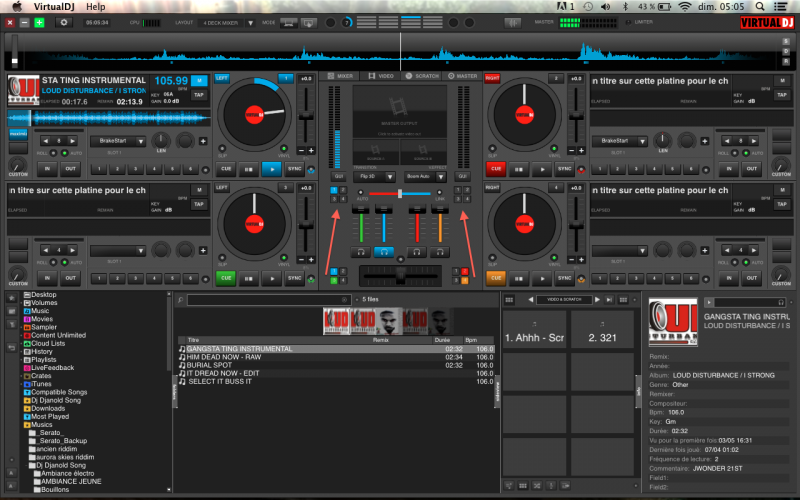Switch to the VIDEO tab
Image resolution: width=800 pixels, height=500 pixels.
(x=381, y=76)
